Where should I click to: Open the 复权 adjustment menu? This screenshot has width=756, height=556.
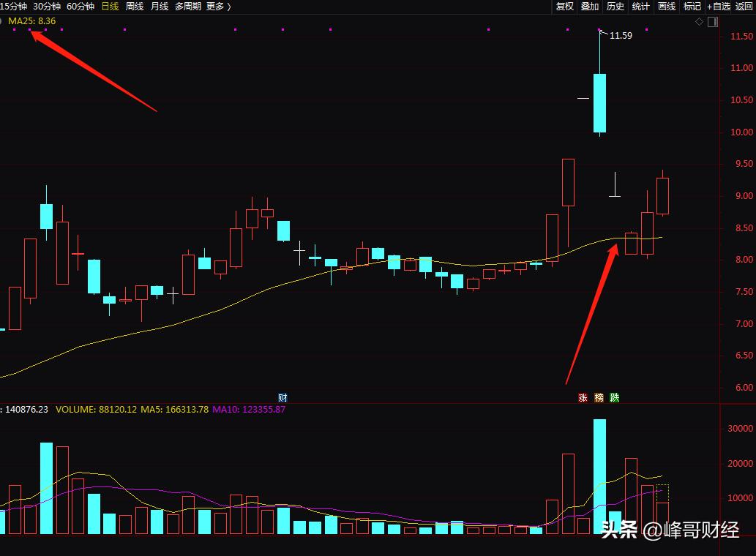point(565,7)
